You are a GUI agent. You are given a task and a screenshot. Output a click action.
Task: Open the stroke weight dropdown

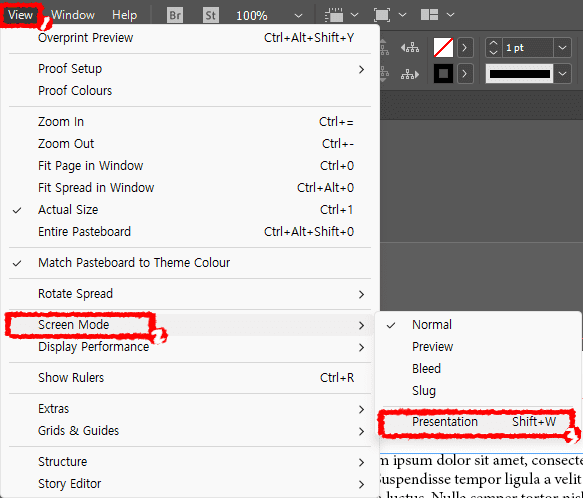point(562,48)
